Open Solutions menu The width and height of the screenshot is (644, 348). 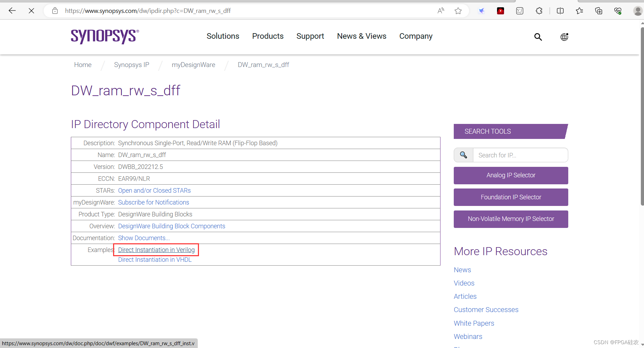point(223,36)
